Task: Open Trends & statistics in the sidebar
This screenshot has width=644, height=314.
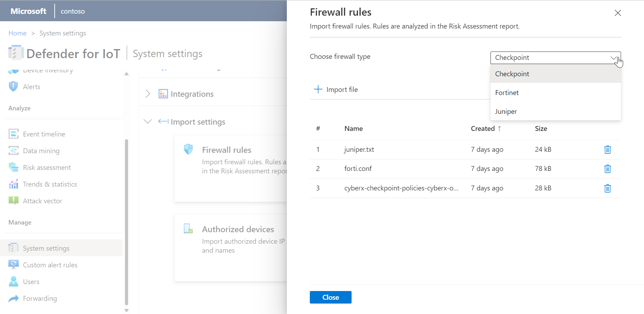Action: [50, 184]
